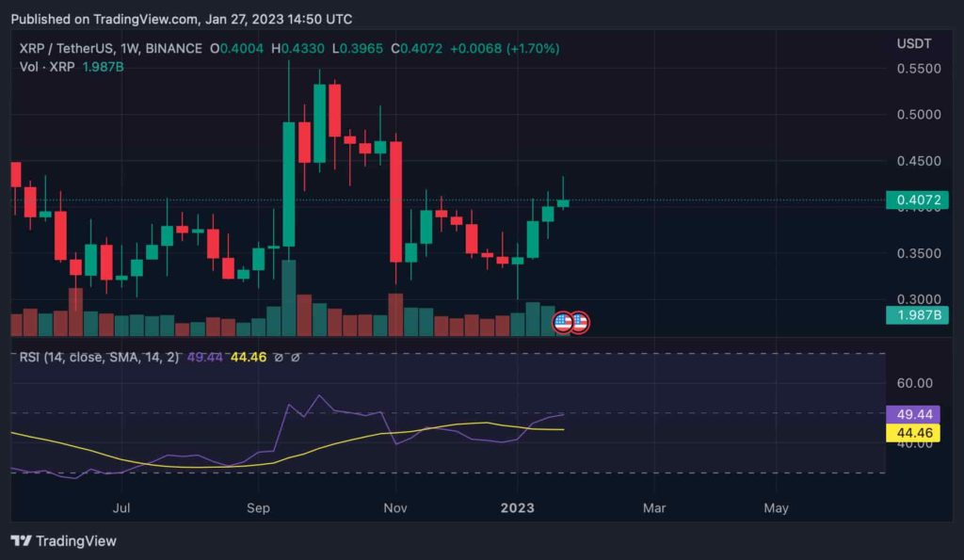Click the first US flag event icon
This screenshot has height=560, width=964.
pos(563,322)
